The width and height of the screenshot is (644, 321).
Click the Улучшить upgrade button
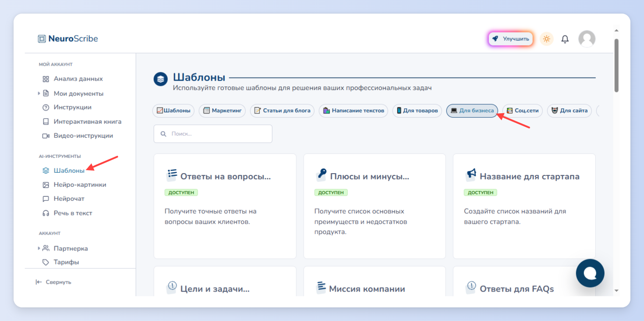[510, 39]
